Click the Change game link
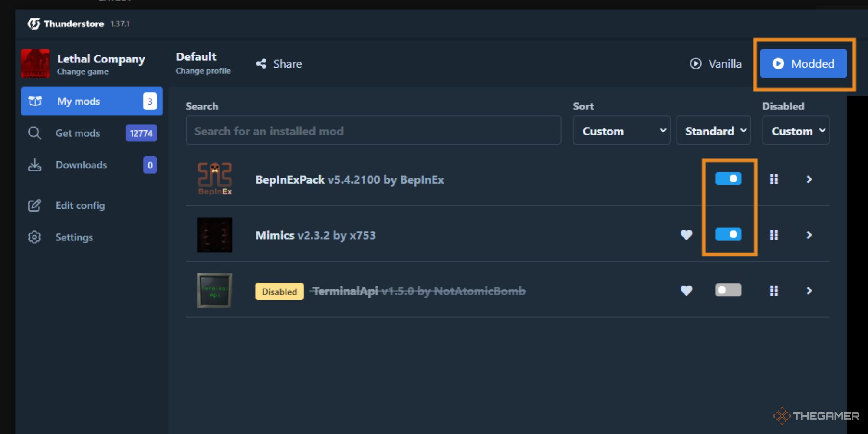The image size is (868, 434). pos(82,72)
